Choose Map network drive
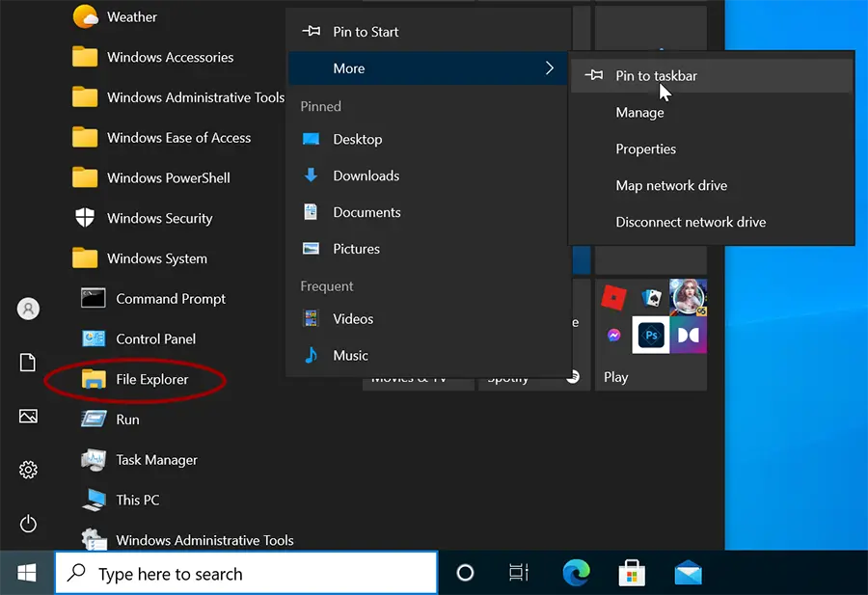868x595 pixels. coord(671,185)
